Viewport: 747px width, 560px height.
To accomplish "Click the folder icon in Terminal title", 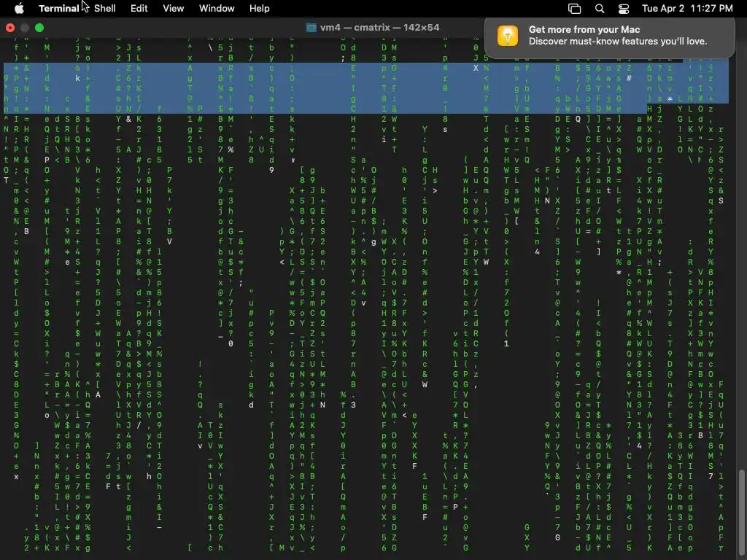I will tap(311, 28).
